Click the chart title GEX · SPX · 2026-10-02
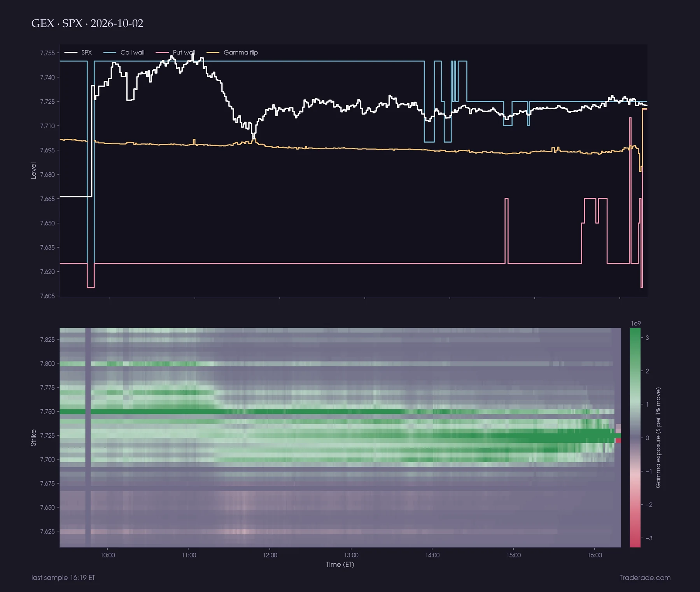 [87, 23]
